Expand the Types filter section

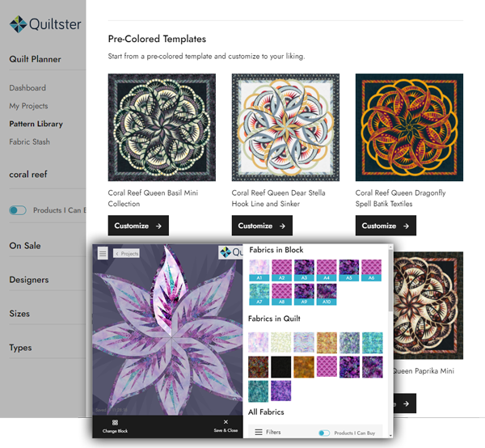(20, 348)
